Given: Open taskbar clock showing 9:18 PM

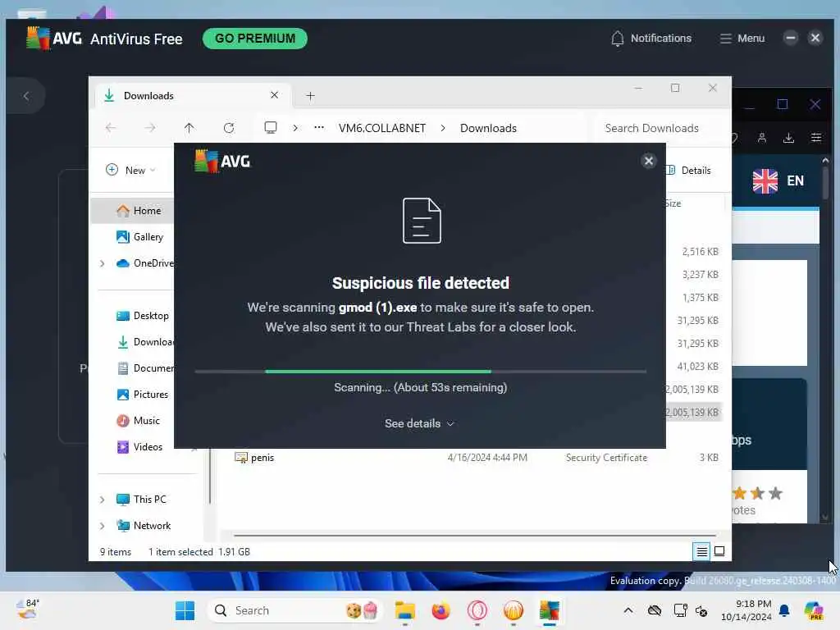Looking at the screenshot, I should (x=746, y=610).
